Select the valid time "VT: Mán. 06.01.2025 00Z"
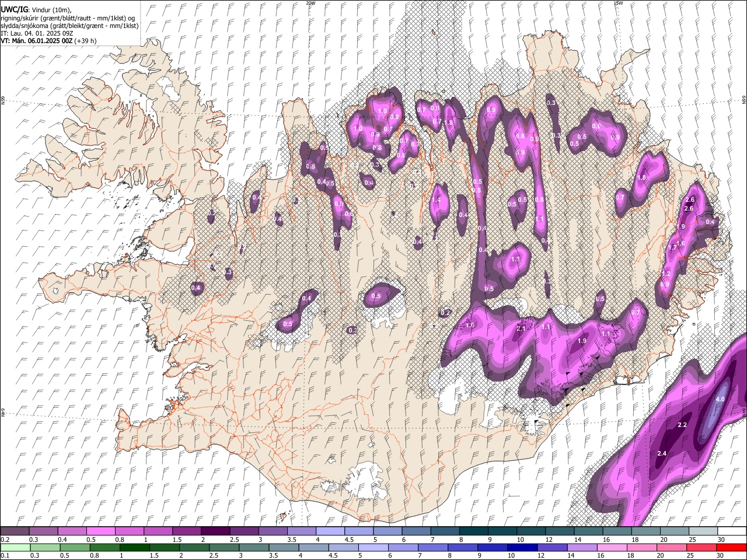This screenshot has height=560, width=747. pos(37,41)
